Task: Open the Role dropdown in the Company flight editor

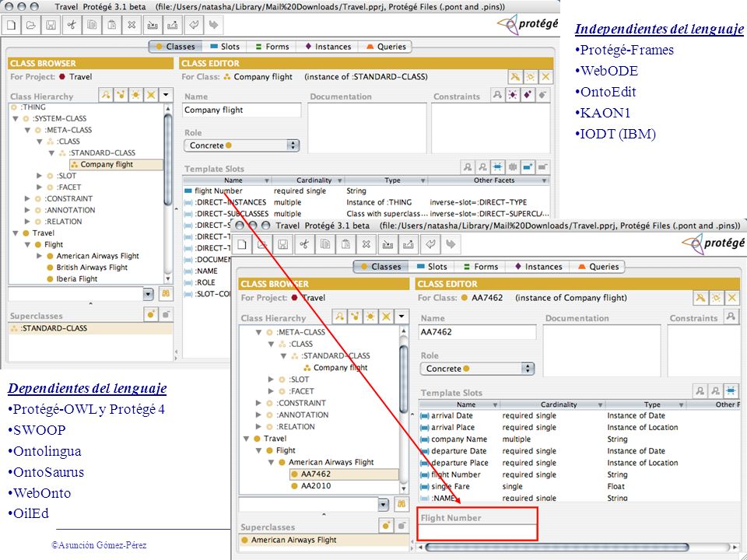Action: [x=241, y=145]
